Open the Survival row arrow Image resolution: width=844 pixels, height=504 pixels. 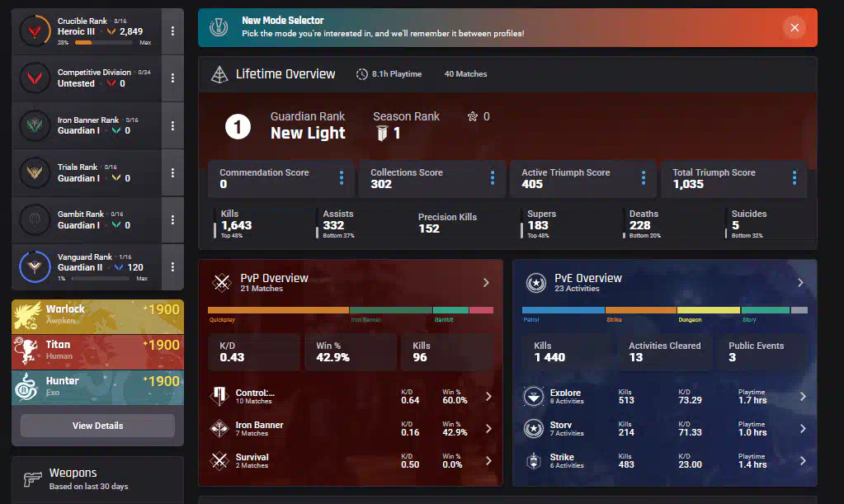tap(488, 460)
